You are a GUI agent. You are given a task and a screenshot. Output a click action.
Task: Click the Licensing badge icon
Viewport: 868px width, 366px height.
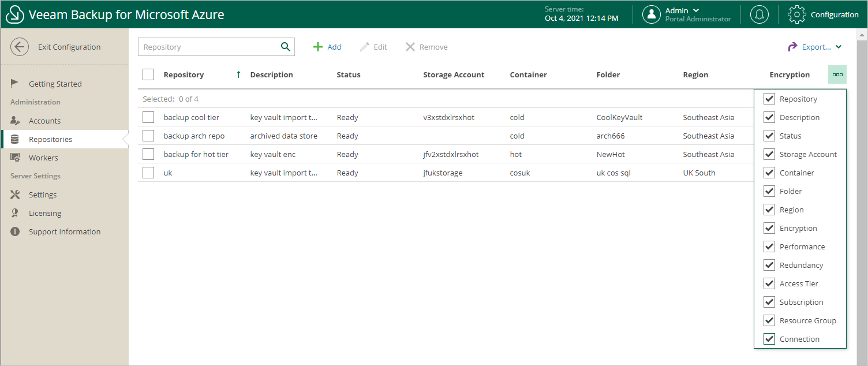(x=15, y=213)
